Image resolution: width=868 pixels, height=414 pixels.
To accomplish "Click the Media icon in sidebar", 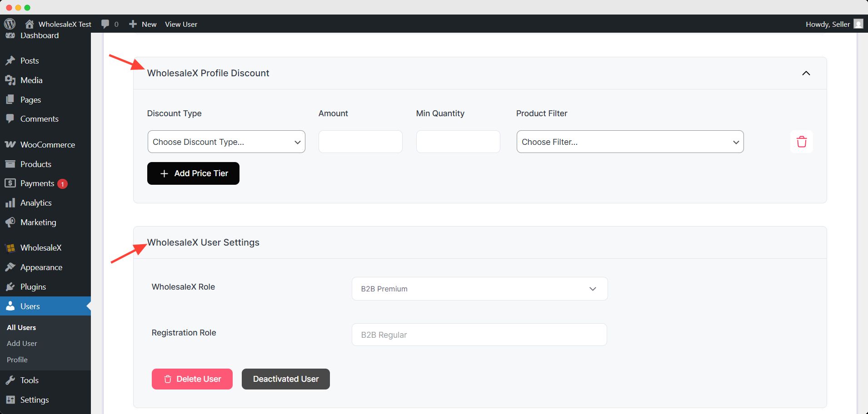I will (x=10, y=80).
